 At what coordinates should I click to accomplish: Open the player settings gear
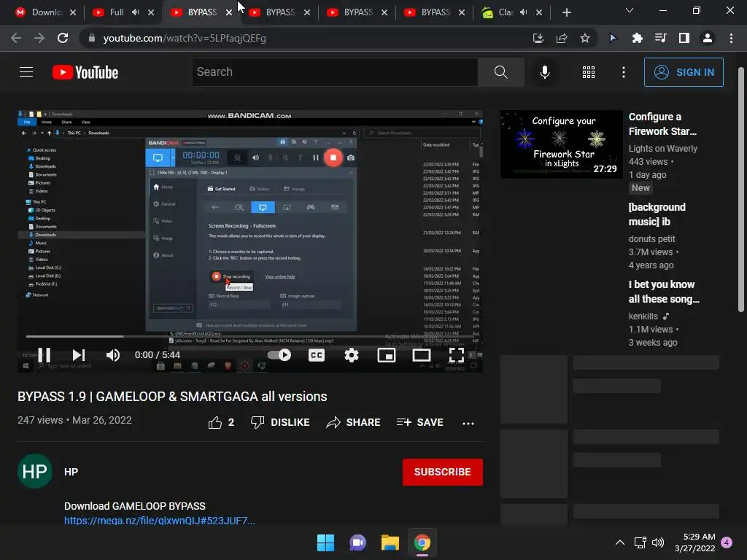pos(352,355)
